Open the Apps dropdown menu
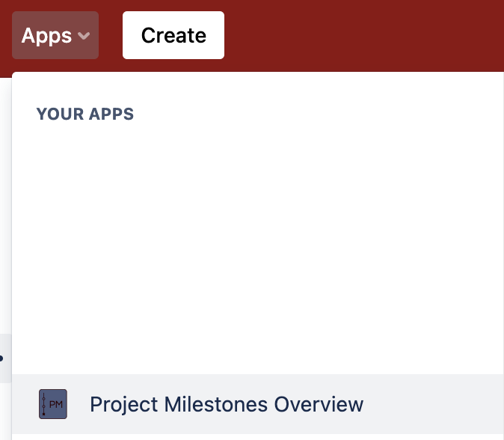Viewport: 504px width, 440px height. click(55, 36)
